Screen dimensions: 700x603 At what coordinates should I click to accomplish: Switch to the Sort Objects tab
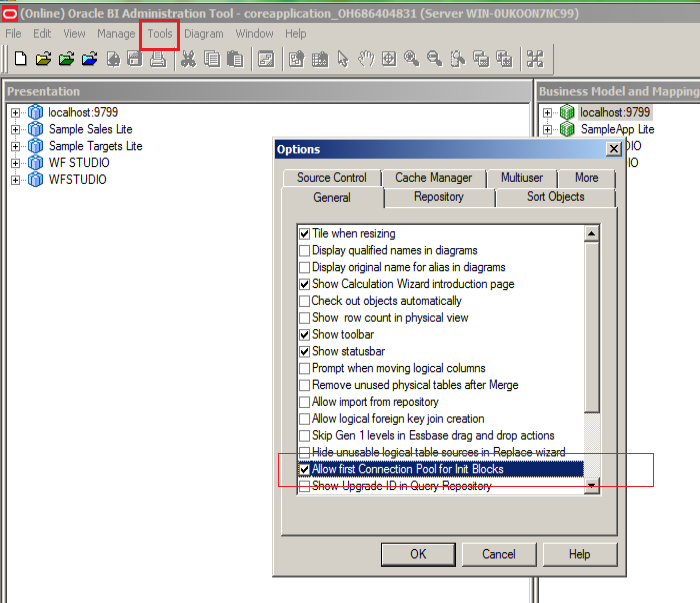tap(555, 197)
